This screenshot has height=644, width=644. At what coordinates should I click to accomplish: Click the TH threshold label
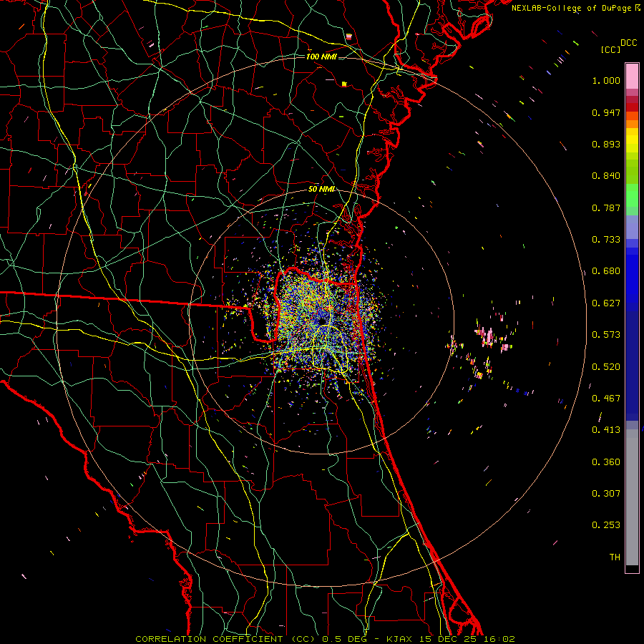615,557
